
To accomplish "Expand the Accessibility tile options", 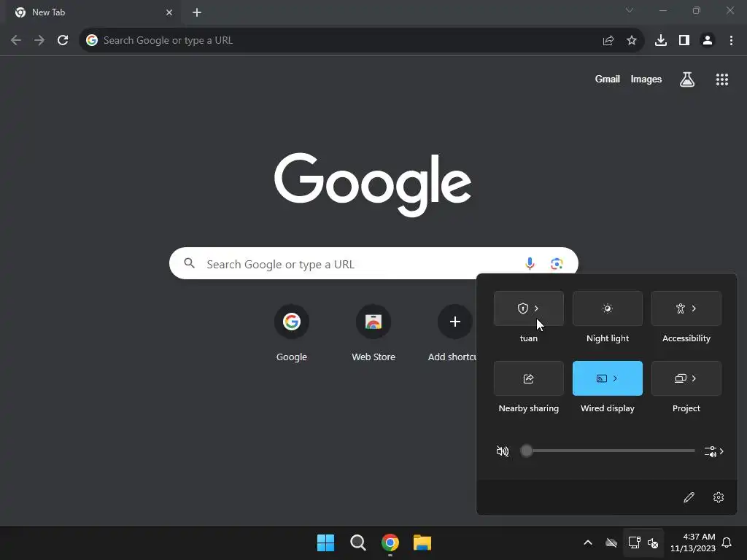I will (x=694, y=308).
